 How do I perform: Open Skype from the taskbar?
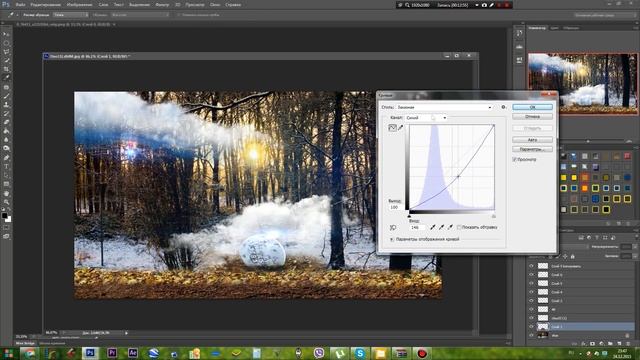[x=360, y=353]
